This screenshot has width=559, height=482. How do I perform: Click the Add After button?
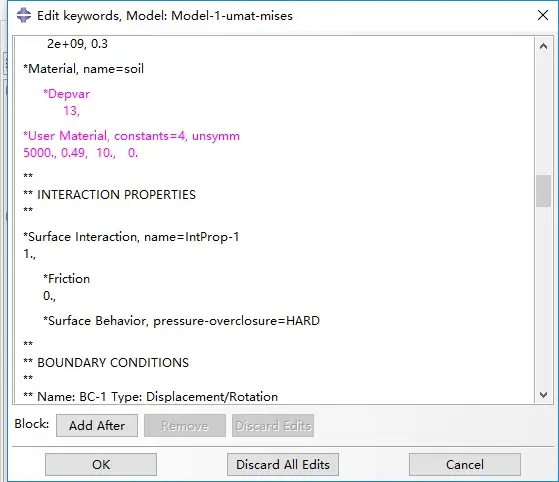pyautogui.click(x=97, y=425)
